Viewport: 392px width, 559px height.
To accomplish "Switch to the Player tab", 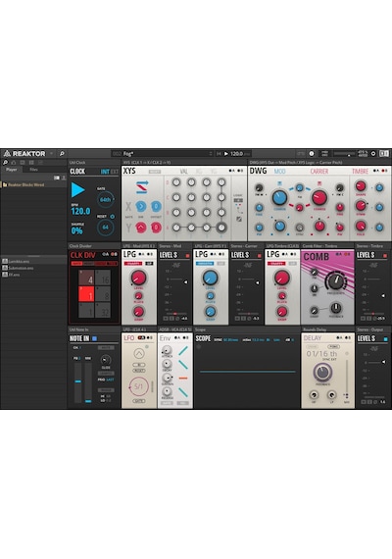I will [12, 170].
